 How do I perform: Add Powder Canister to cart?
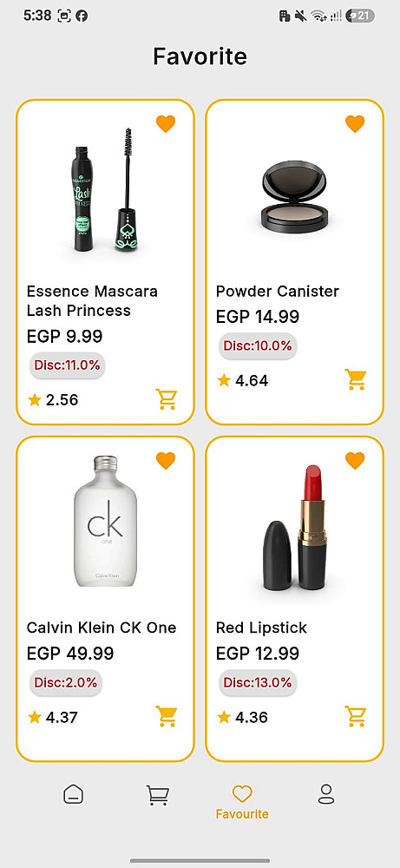355,380
